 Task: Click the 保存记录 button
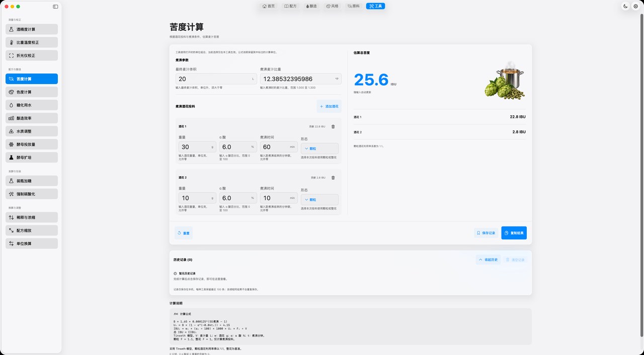(x=486, y=233)
